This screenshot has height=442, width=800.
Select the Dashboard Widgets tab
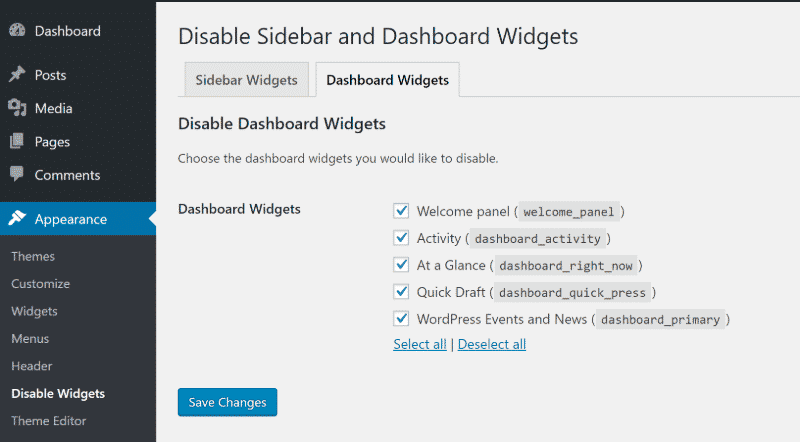[387, 80]
